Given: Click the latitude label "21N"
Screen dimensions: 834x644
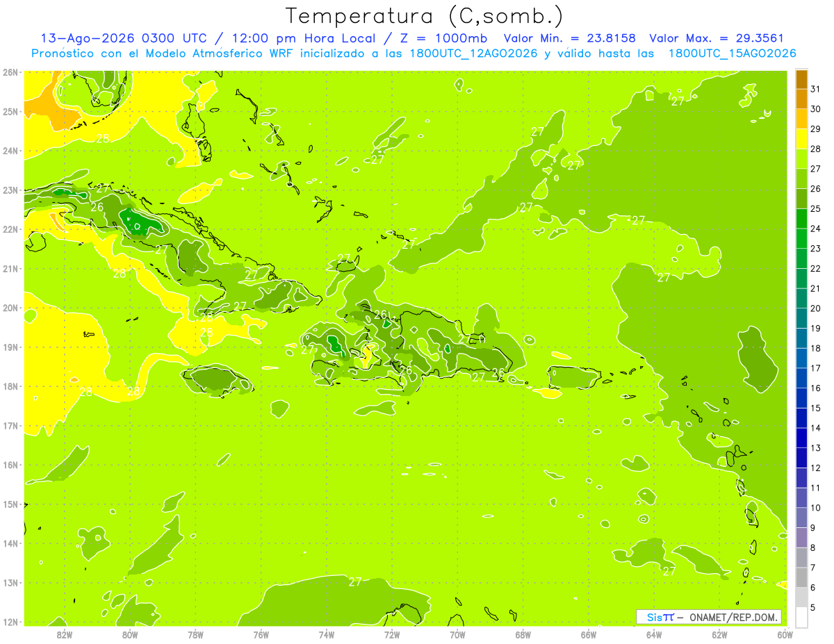Looking at the screenshot, I should coord(10,269).
